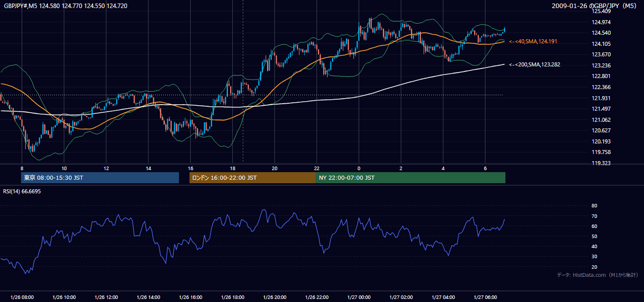Click the '1/26 10:00' bottom time label
644x302 pixels.
(64, 297)
